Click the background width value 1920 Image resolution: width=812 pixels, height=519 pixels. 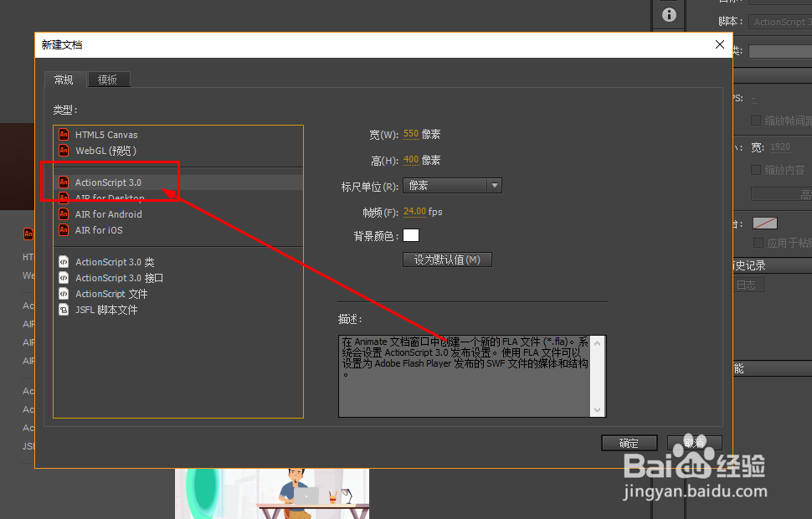[780, 147]
